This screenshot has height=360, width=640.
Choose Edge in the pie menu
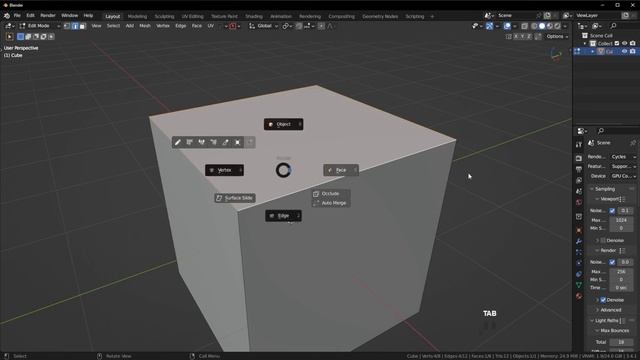tap(283, 216)
